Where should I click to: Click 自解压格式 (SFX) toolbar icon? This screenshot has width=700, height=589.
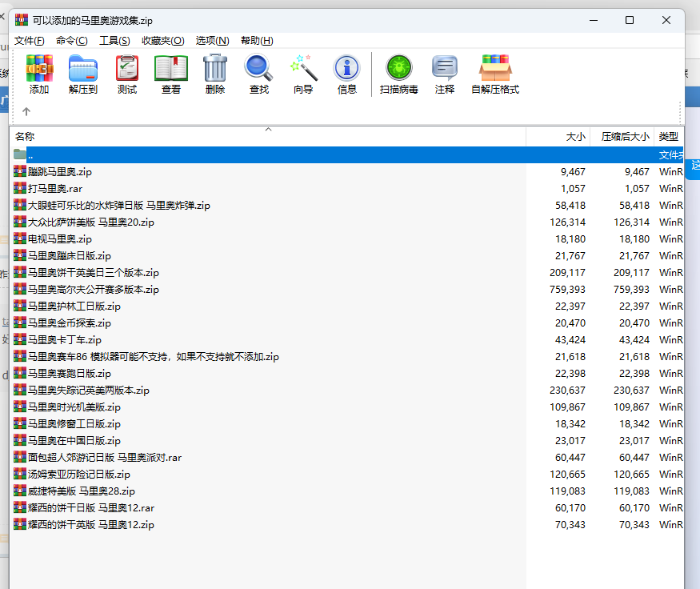point(495,74)
